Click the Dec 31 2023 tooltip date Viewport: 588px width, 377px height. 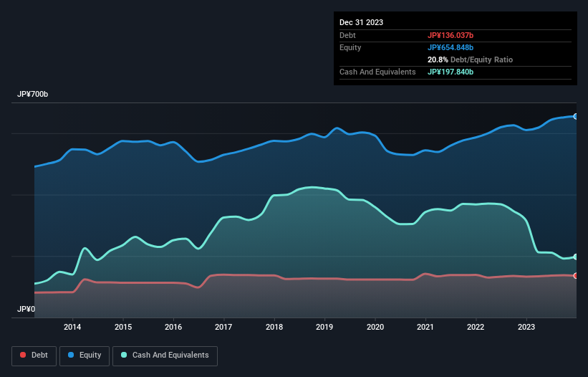coord(362,22)
